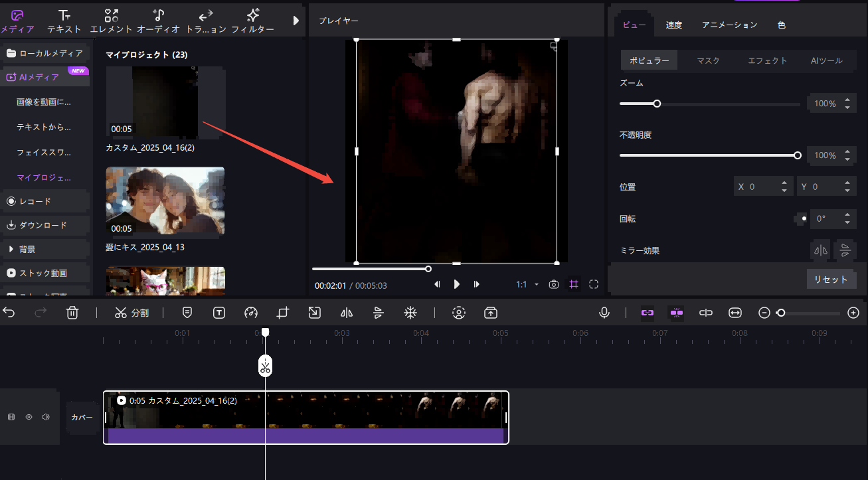Enter fullscreen player preview
Image resolution: width=868 pixels, height=480 pixels.
click(594, 284)
